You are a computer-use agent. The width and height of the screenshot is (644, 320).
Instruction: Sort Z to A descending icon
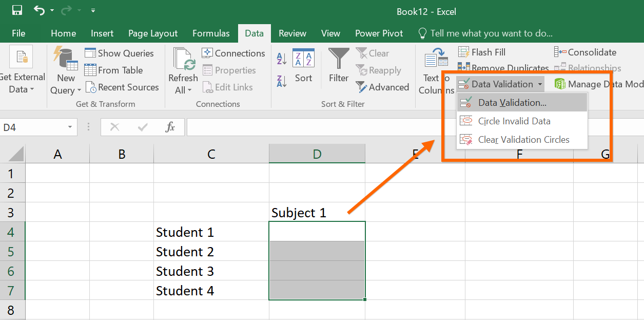coord(281,81)
